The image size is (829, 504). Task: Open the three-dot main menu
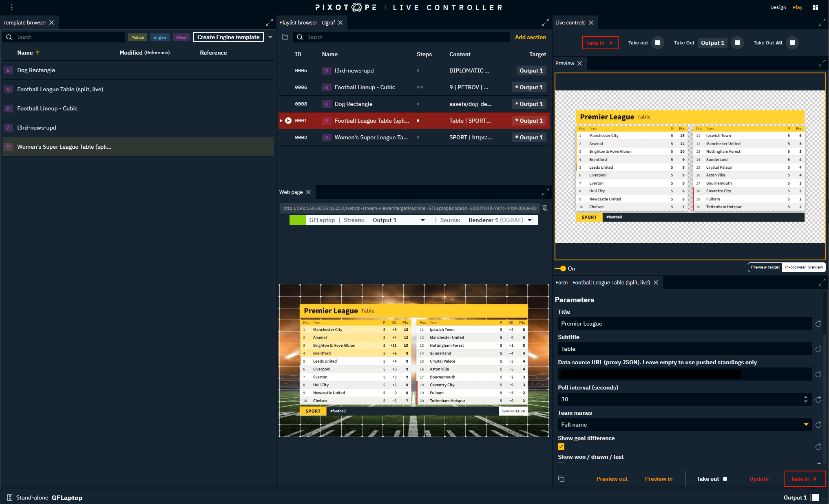coord(12,7)
